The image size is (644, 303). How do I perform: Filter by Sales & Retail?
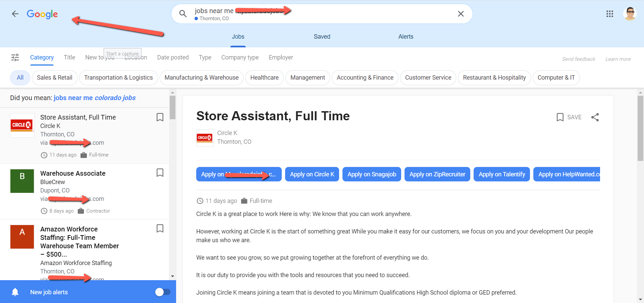point(55,78)
